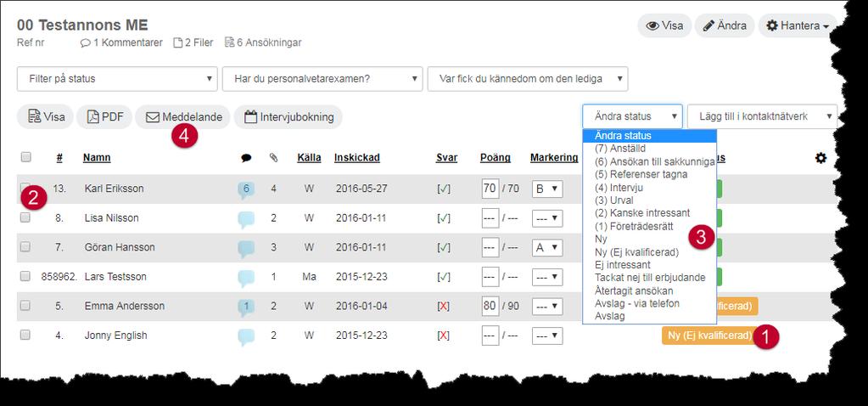
Task: Sort table by Namn column
Action: [x=97, y=158]
